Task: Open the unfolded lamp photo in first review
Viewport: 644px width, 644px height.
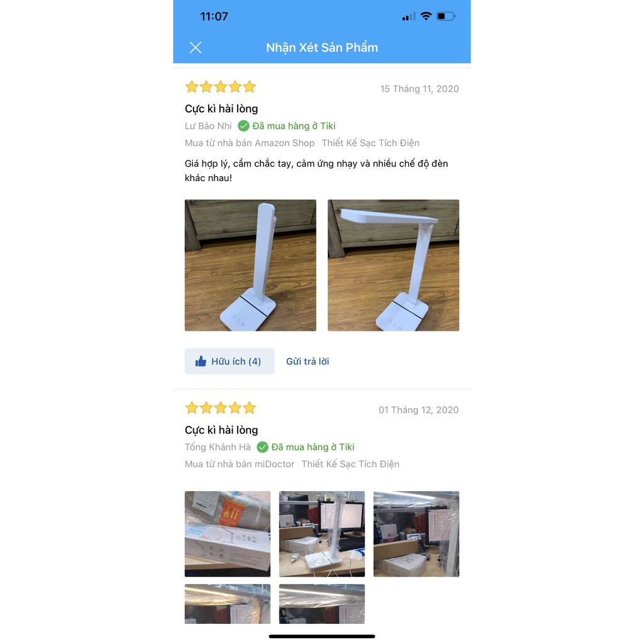Action: pos(394,265)
